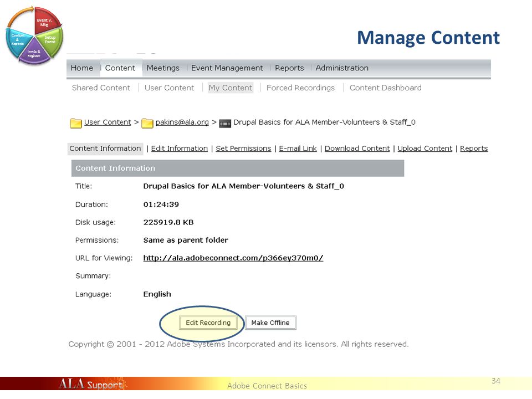Open the Administration tab
This screenshot has height=399, width=532.
(342, 68)
